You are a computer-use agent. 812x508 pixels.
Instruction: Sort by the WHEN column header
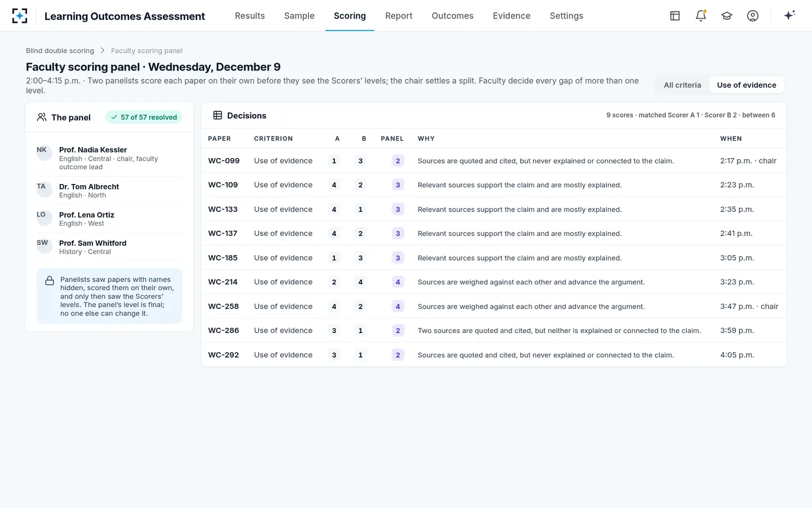click(x=731, y=138)
